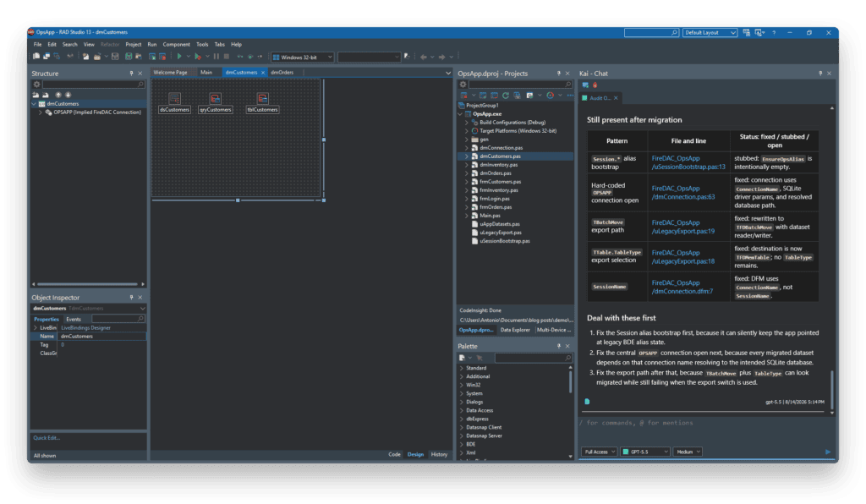Open the File menu
Viewport: 866px width, 504px height.
(x=37, y=45)
